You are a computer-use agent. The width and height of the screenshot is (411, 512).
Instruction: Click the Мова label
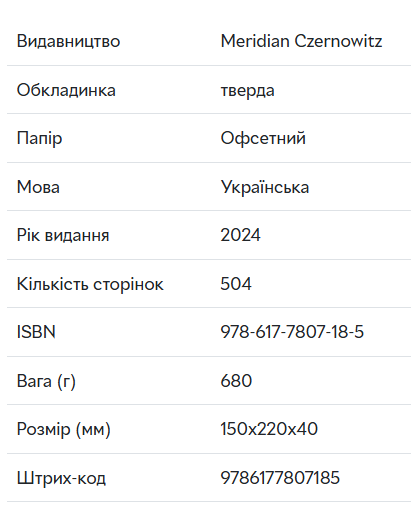[38, 187]
